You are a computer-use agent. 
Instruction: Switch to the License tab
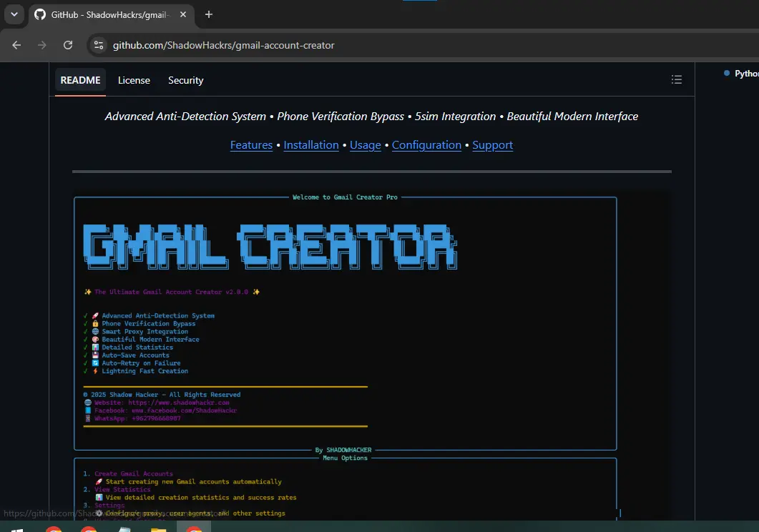click(134, 80)
